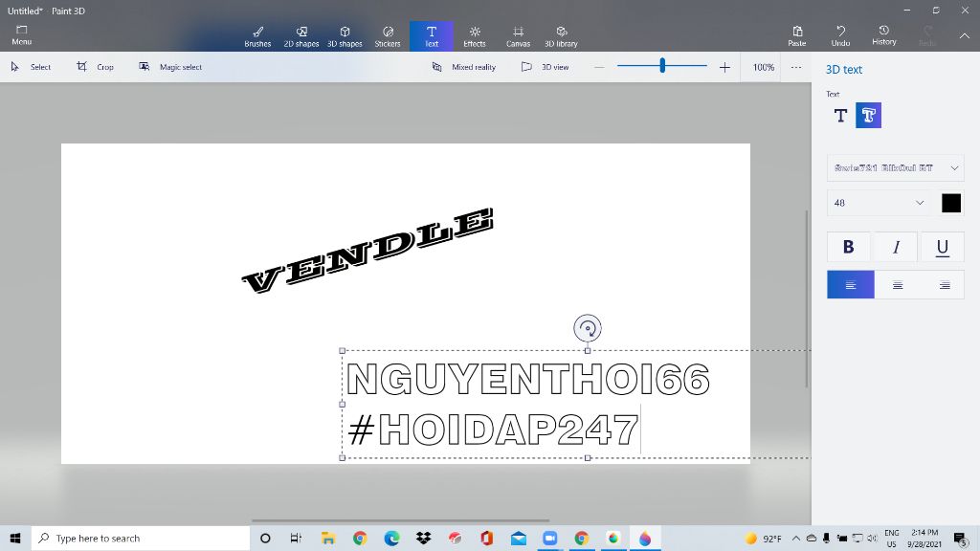Viewport: 980px width, 551px height.
Task: Switch to 2D text mode
Action: (840, 116)
